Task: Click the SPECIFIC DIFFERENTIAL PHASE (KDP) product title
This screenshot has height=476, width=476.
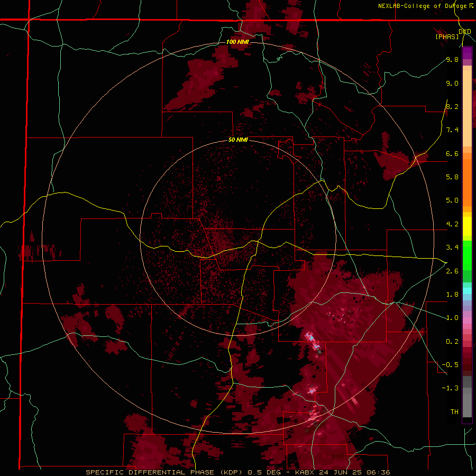Action: click(165, 472)
